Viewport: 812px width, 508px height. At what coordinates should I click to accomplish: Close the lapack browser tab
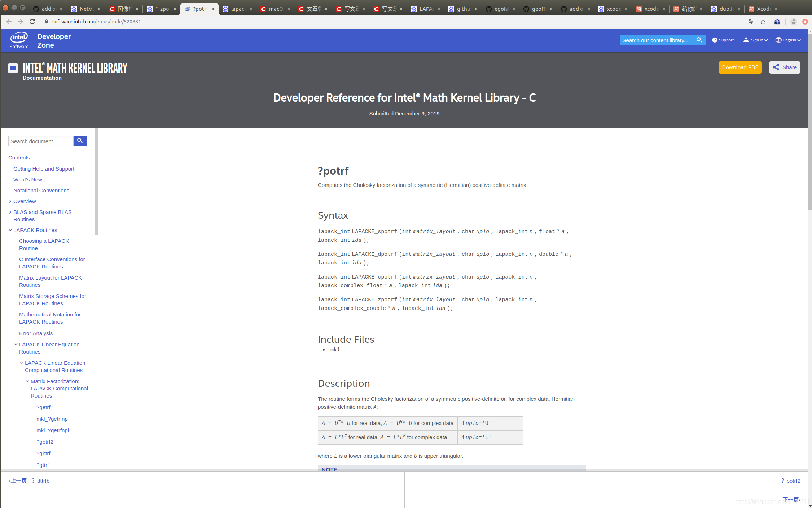[250, 9]
